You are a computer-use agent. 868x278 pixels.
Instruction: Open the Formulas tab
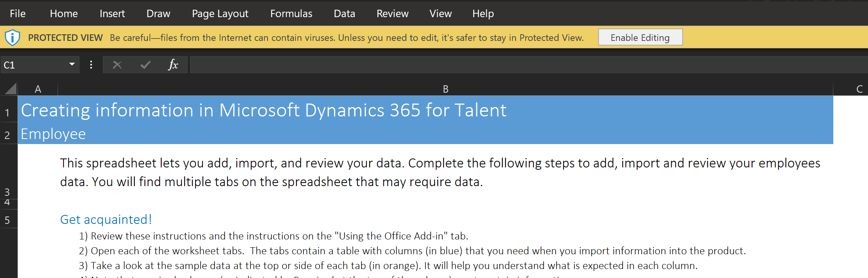tap(291, 14)
